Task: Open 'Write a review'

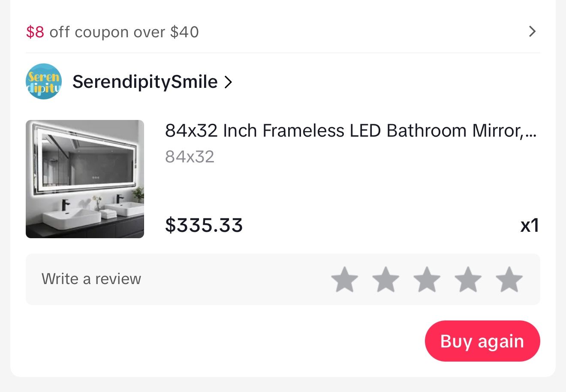Action: tap(91, 279)
